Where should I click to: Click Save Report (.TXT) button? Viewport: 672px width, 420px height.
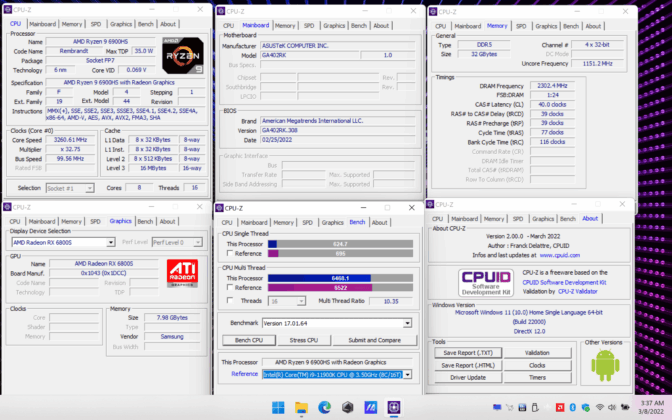(468, 353)
